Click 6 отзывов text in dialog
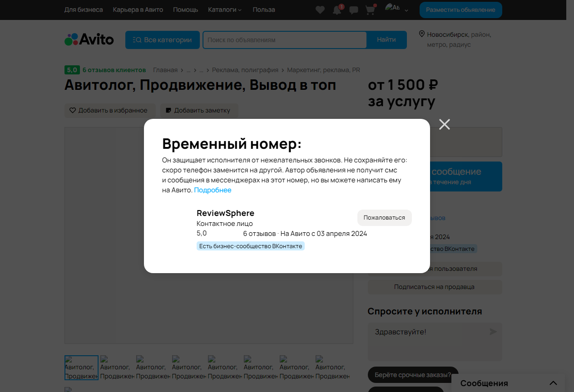The height and width of the screenshot is (392, 574). 259,234
